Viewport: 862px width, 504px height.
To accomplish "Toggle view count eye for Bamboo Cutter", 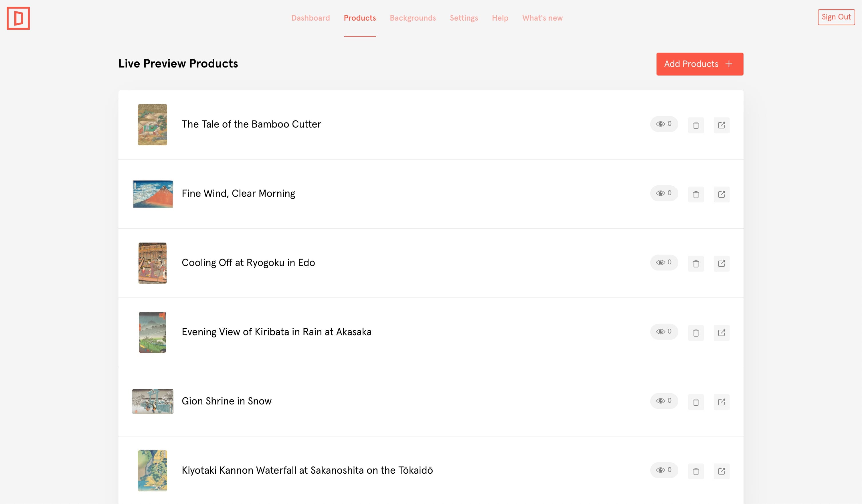I will 664,124.
